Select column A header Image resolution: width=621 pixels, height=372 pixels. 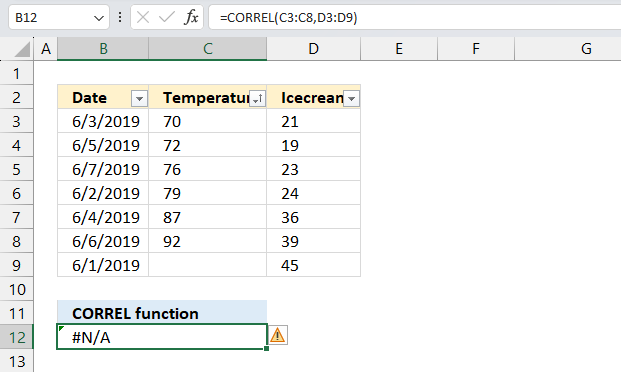pos(46,49)
